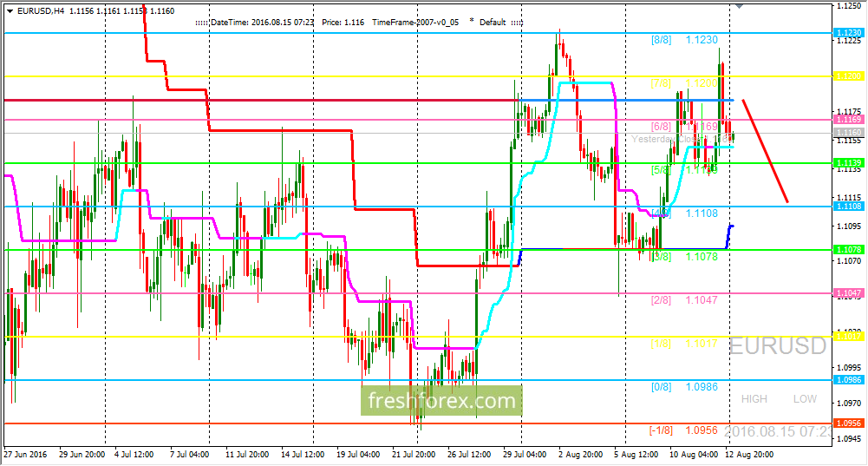Click the 14 Jul 12:00 time axis label
The height and width of the screenshot is (466, 868).
303,455
